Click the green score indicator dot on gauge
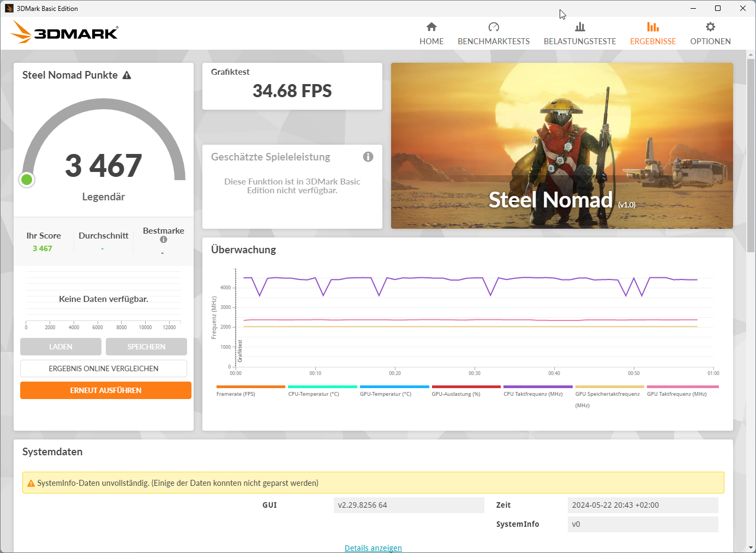Screen dimensions: 756x553 point(27,180)
